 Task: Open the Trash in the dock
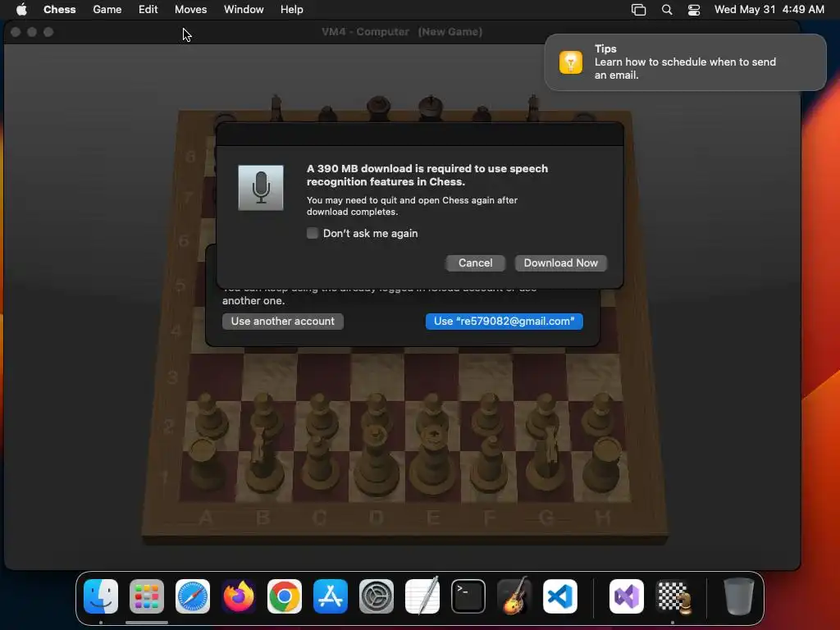point(739,596)
